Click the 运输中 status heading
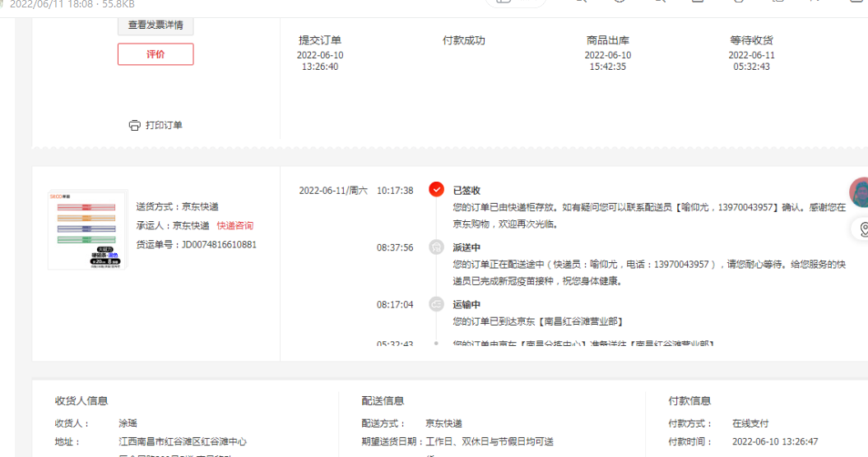The height and width of the screenshot is (457, 868). [466, 304]
